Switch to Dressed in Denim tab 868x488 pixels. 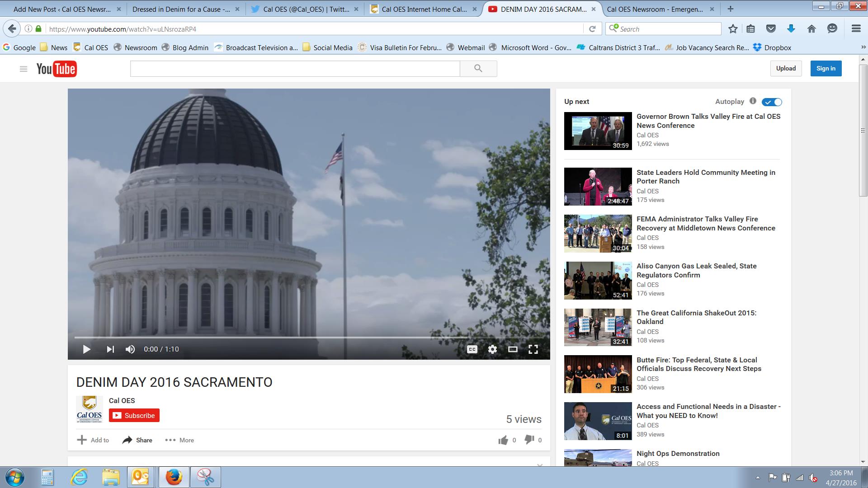coord(181,9)
